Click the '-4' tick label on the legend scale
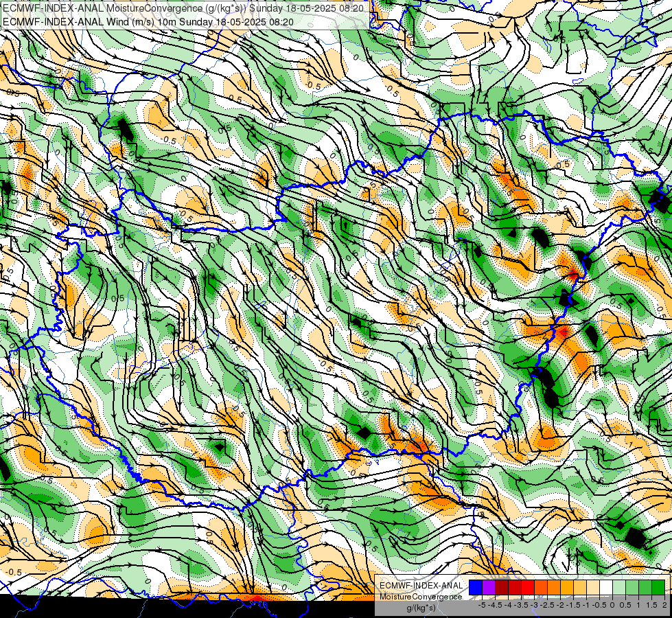 tap(508, 605)
